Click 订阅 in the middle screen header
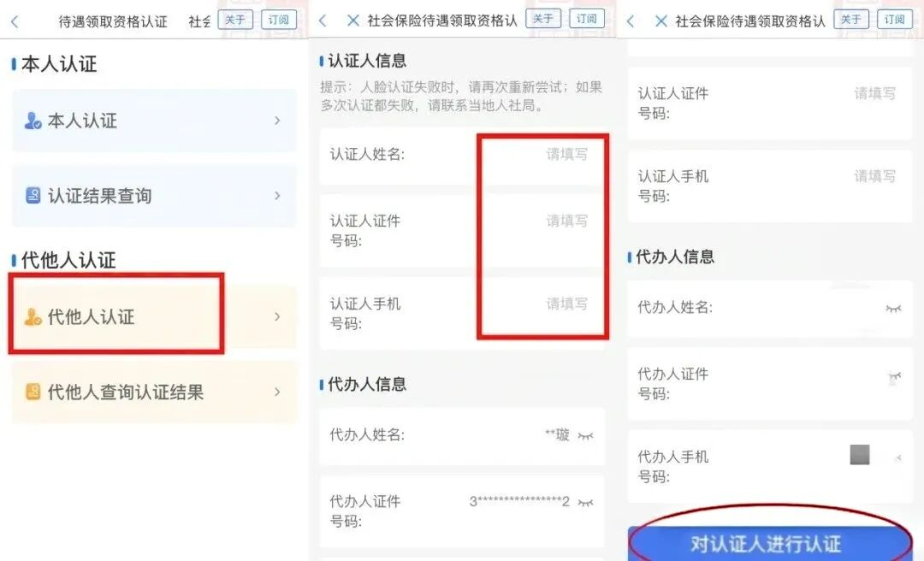 point(586,18)
